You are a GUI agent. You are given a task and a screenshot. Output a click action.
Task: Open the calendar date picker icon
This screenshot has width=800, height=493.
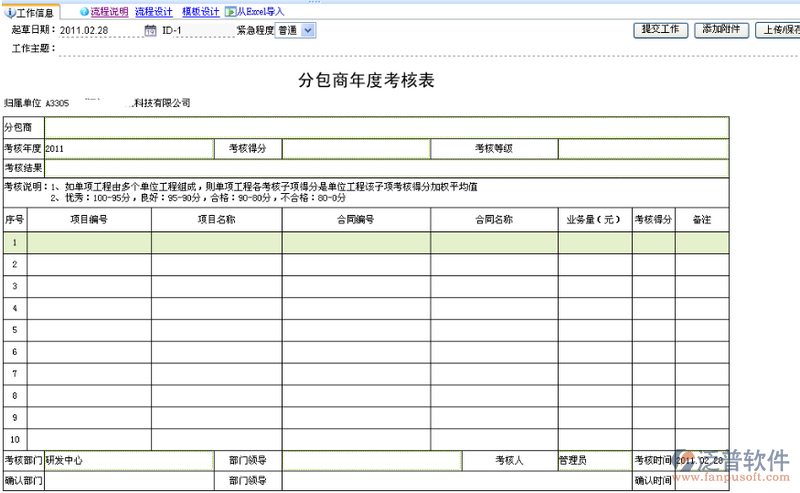[150, 31]
